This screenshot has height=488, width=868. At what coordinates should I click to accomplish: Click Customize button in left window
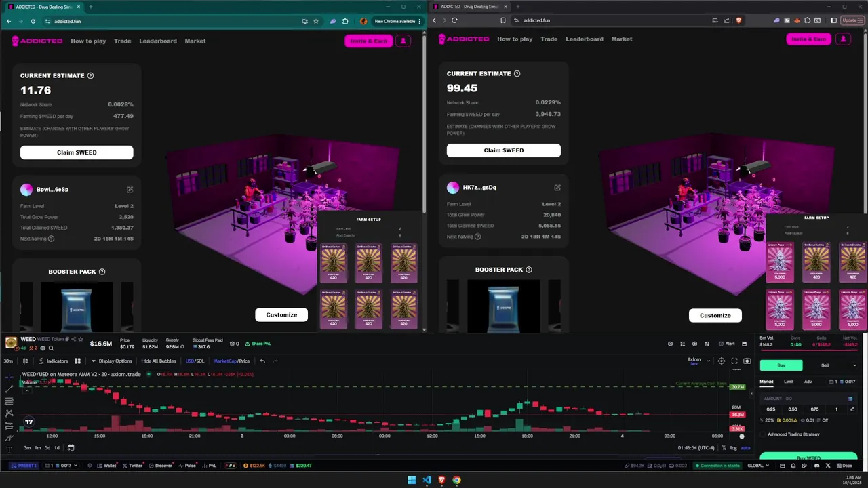pos(281,314)
